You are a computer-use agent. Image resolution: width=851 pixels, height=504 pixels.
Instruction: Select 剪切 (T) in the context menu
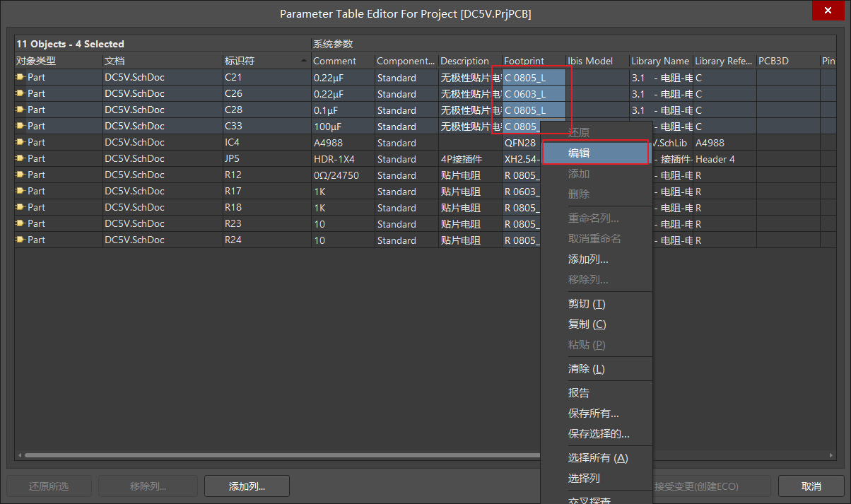click(595, 304)
